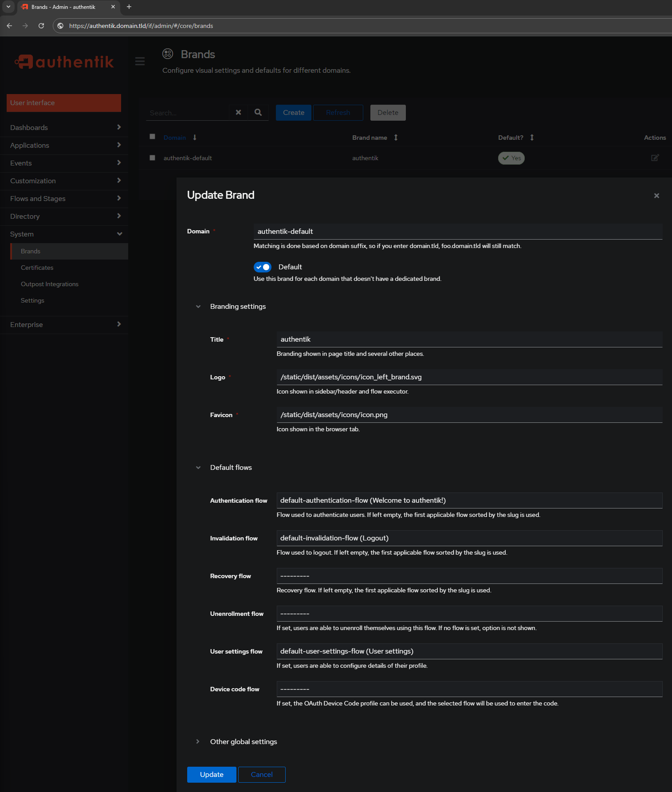Open Brands in the System menu
The width and height of the screenshot is (672, 792).
tap(69, 251)
